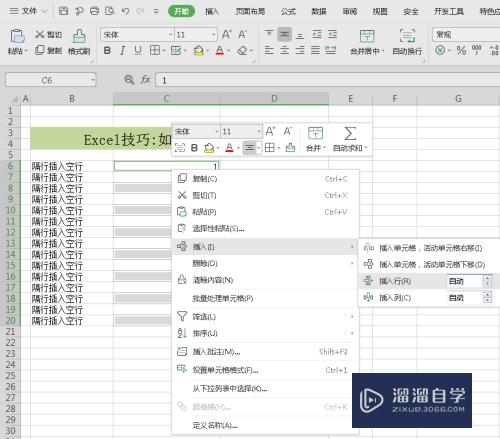This screenshot has height=439, width=500.
Task: Open the number format (常规) dropdown
Action: (x=466, y=35)
